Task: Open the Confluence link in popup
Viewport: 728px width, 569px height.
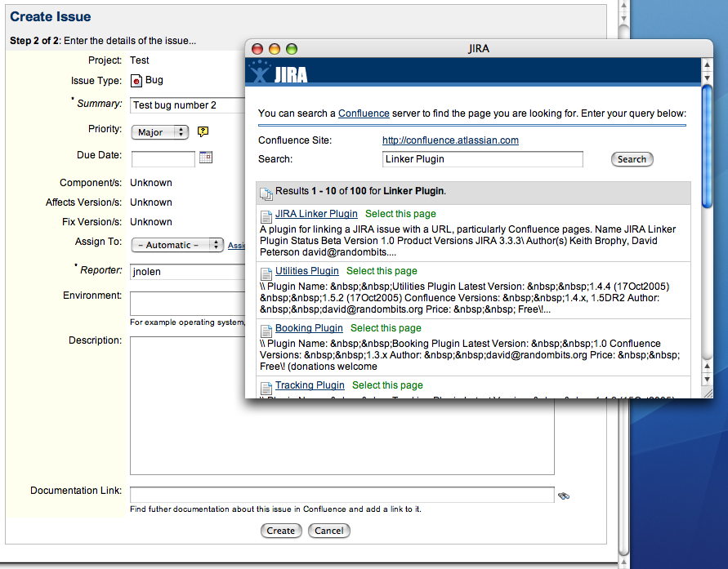Action: click(364, 113)
